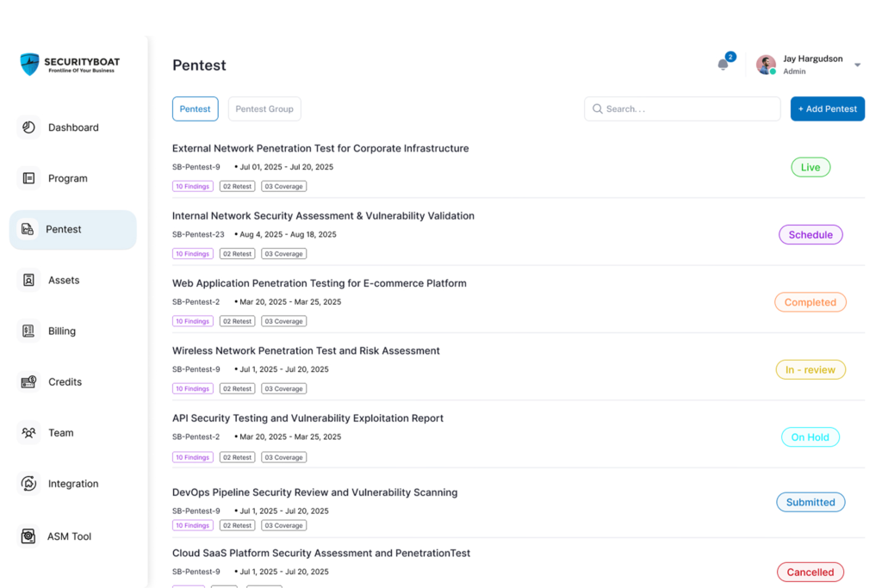882x588 pixels.
Task: Open the Credits sidebar icon
Action: pos(28,381)
